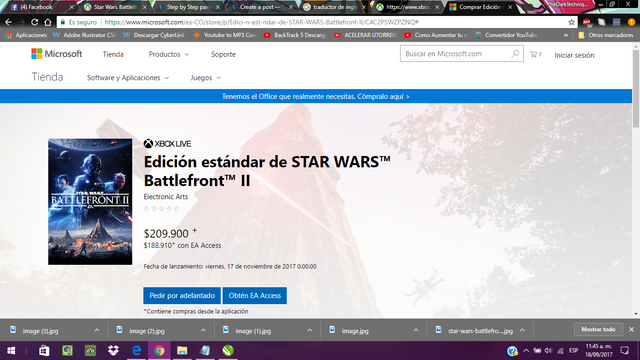Open action center notifications icon
Image resolution: width=640 pixels, height=360 pixels.
[x=624, y=351]
